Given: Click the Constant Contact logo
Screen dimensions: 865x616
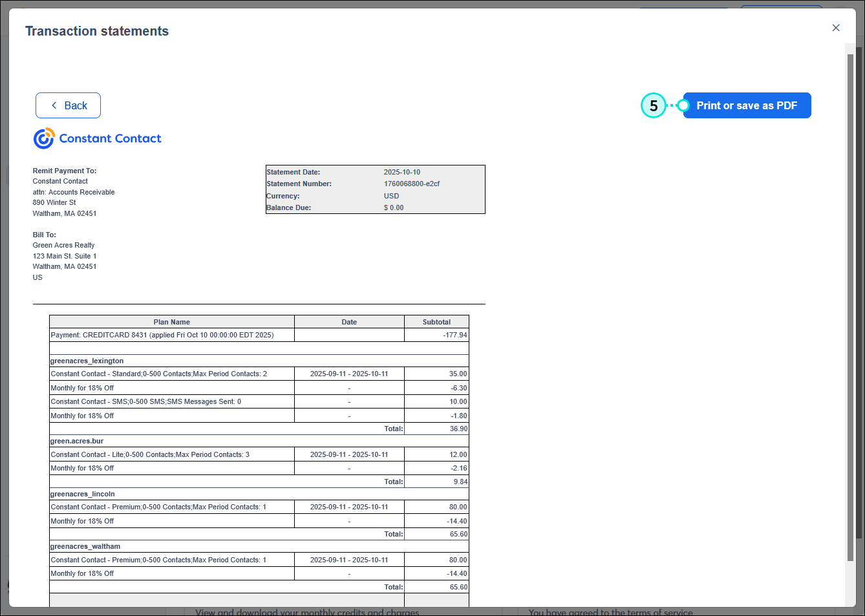Looking at the screenshot, I should click(97, 138).
